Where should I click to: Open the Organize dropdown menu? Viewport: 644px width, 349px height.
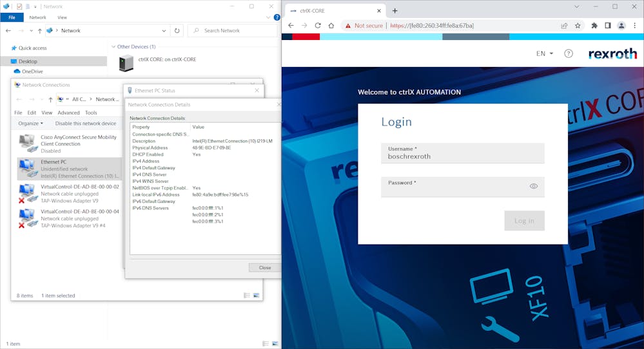[x=30, y=123]
